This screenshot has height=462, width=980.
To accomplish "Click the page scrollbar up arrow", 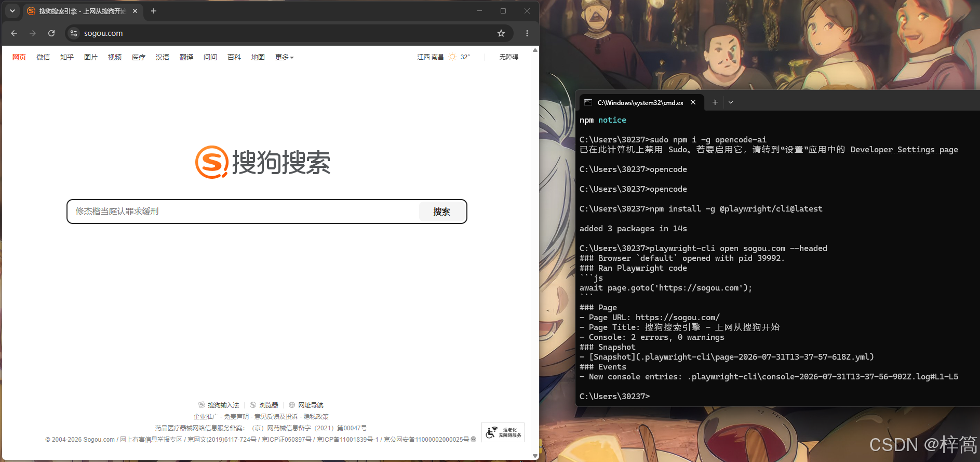I will [535, 50].
